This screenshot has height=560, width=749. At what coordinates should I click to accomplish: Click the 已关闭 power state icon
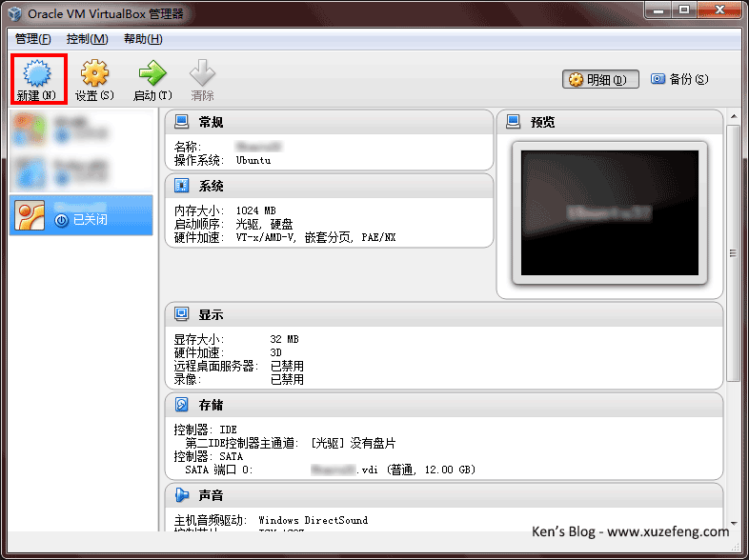[61, 220]
